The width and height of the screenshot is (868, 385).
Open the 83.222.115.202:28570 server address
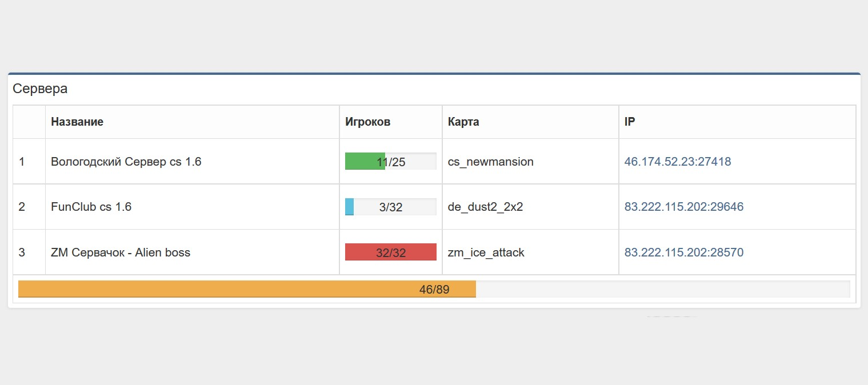pos(683,252)
